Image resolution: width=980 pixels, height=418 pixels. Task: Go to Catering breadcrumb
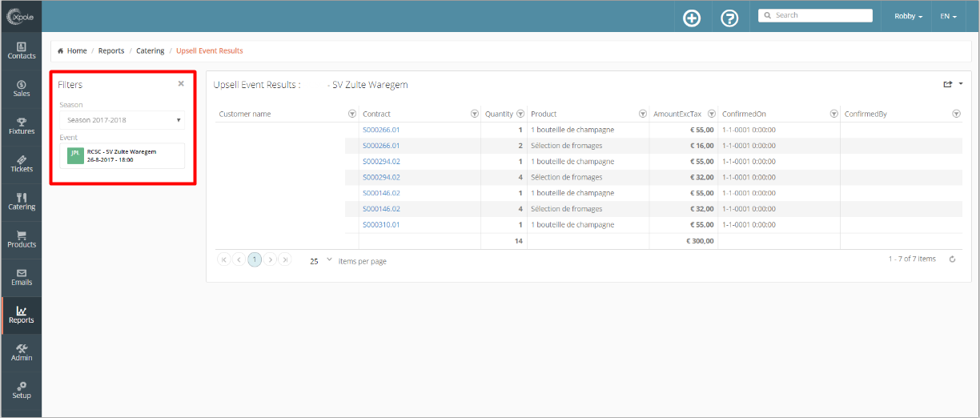[x=150, y=50]
